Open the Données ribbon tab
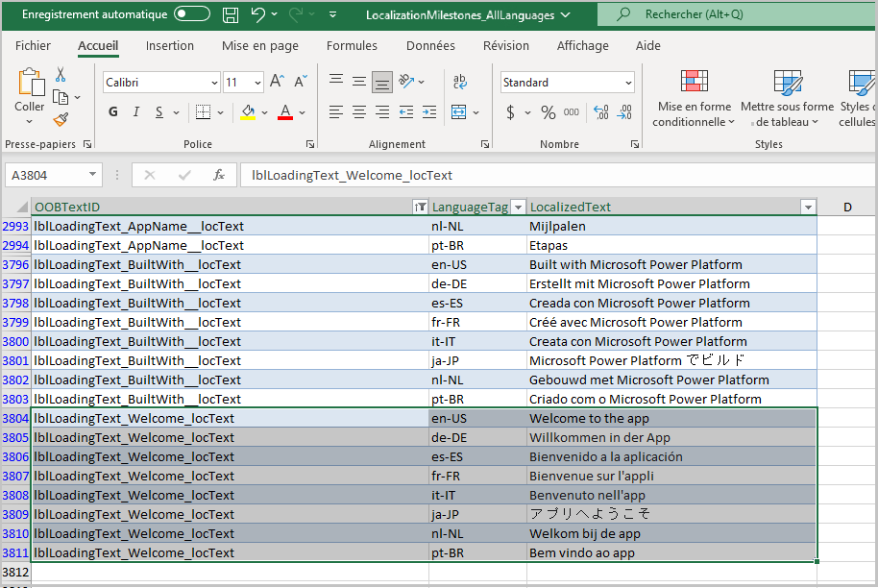This screenshot has height=588, width=878. pyautogui.click(x=429, y=45)
